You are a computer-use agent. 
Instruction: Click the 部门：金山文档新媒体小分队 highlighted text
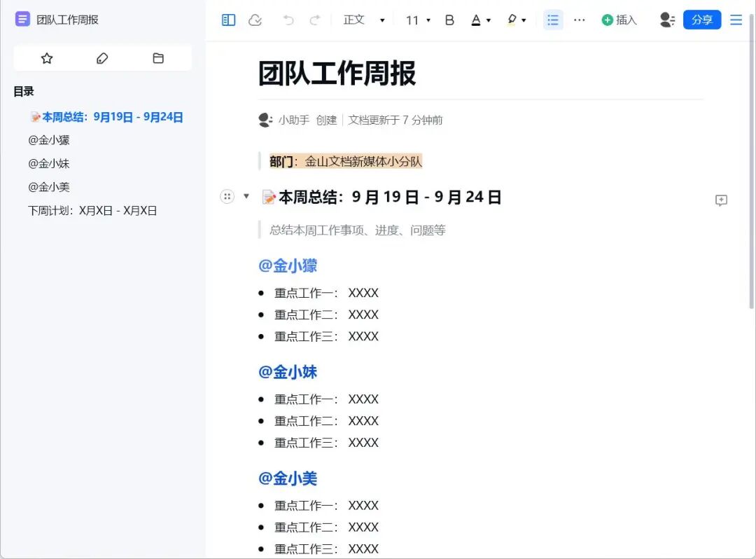(x=346, y=162)
